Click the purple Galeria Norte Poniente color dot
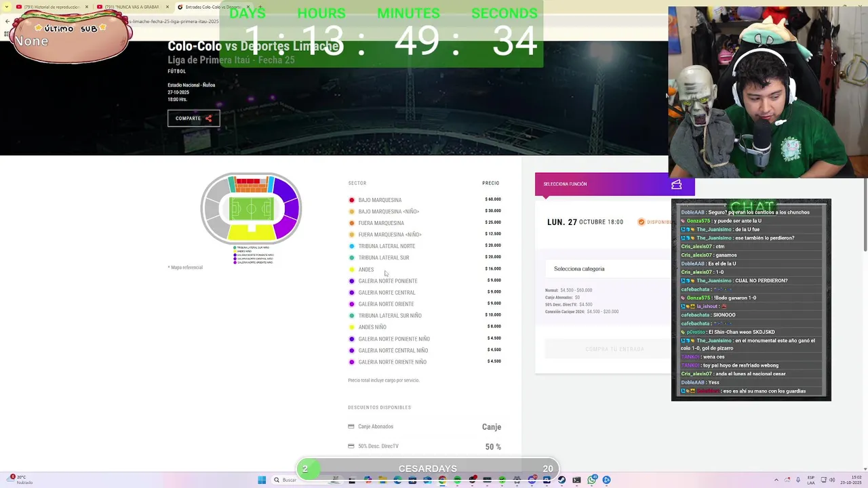Viewport: 868px width, 488px height. (351, 281)
